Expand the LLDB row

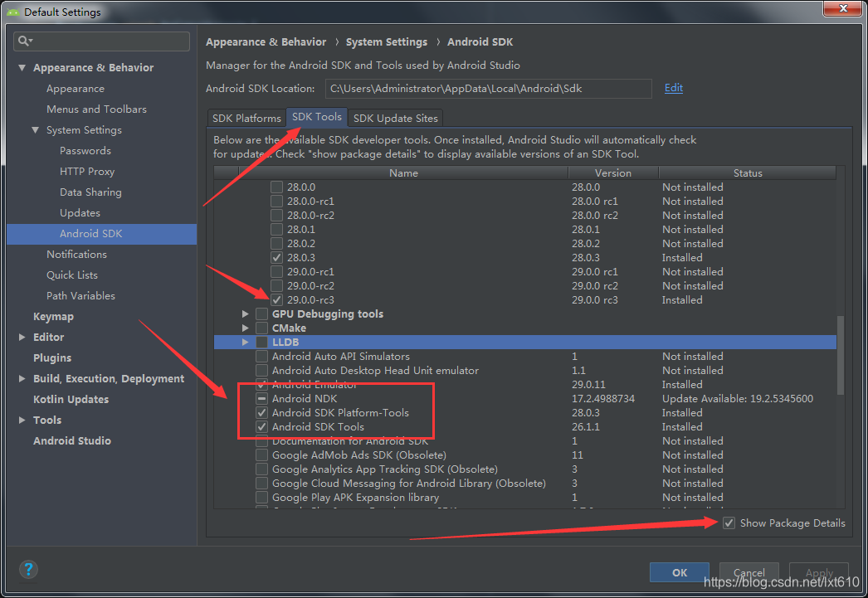pyautogui.click(x=246, y=343)
